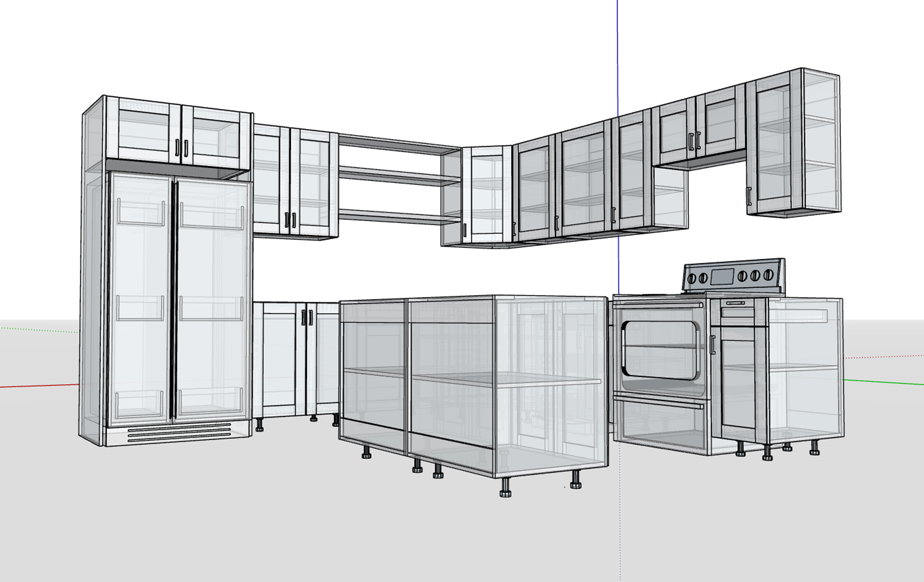Select the angled corner upper cabinet door
924x582 pixels.
(x=487, y=195)
